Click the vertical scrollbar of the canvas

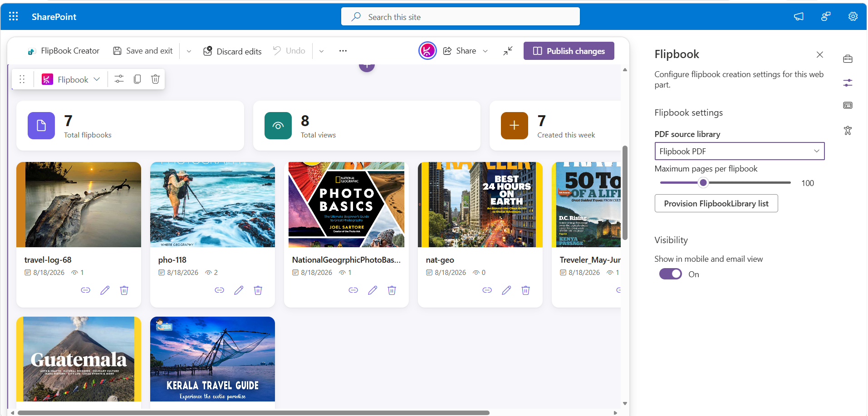(x=625, y=192)
